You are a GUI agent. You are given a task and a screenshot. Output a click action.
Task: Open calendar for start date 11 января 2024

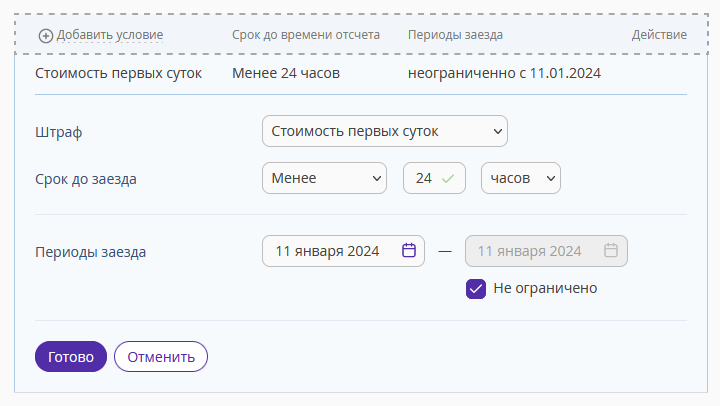tap(409, 251)
